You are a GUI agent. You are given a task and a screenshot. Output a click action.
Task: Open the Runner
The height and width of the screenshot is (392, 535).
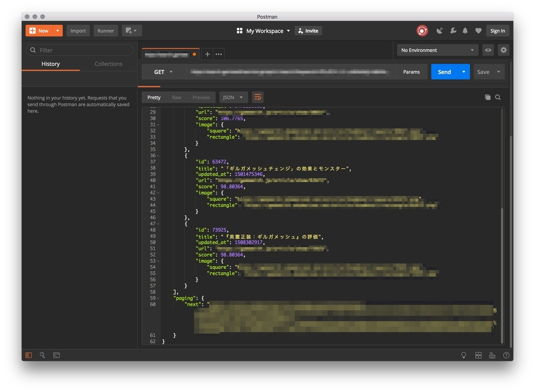pyautogui.click(x=106, y=31)
